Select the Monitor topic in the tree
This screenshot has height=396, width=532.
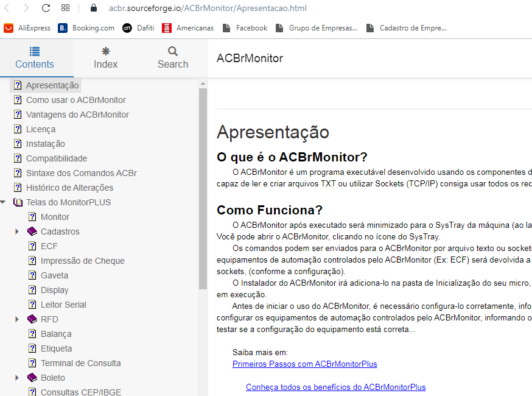(x=55, y=217)
